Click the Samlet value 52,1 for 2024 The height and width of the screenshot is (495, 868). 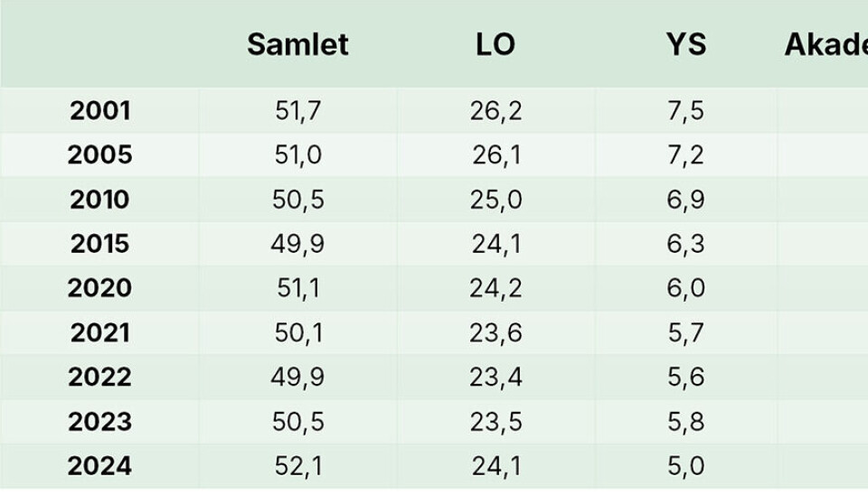point(297,466)
